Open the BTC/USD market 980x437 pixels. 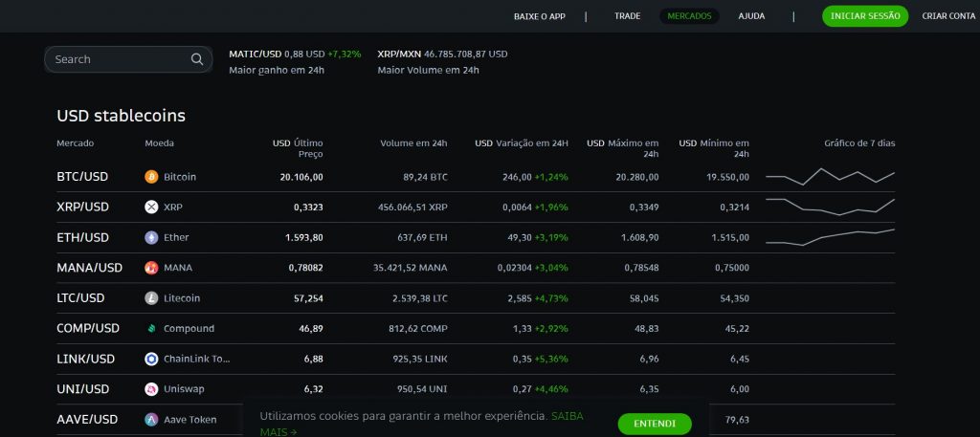click(x=82, y=177)
